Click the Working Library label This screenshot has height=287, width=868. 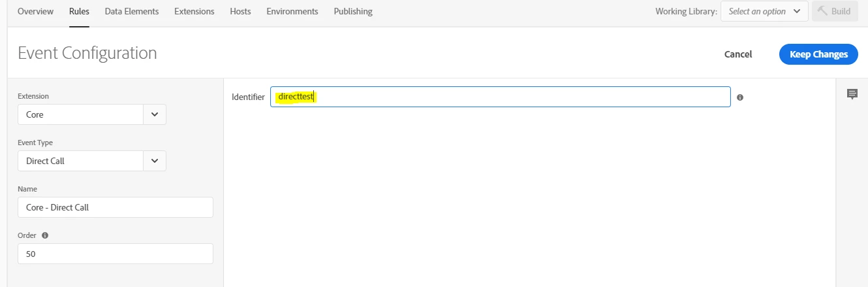pyautogui.click(x=687, y=12)
